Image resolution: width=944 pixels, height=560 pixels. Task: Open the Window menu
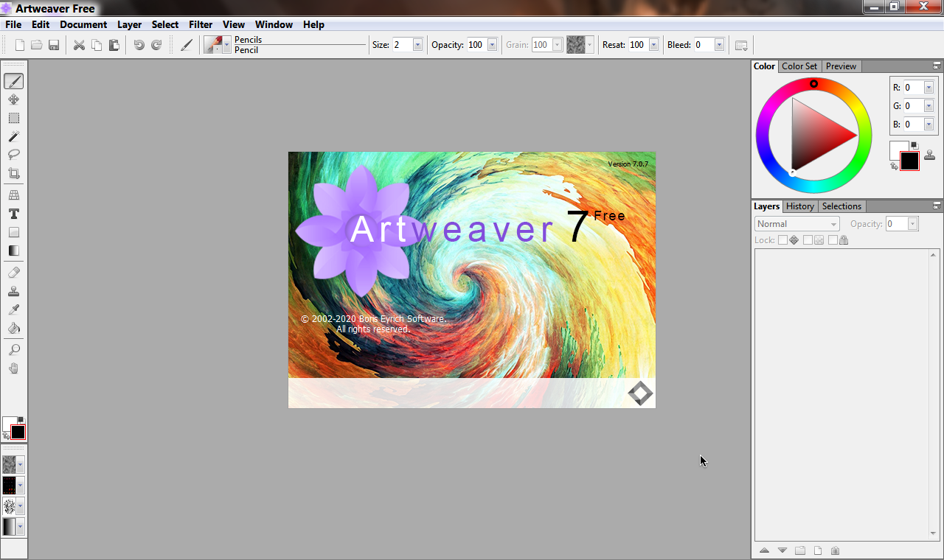[274, 24]
